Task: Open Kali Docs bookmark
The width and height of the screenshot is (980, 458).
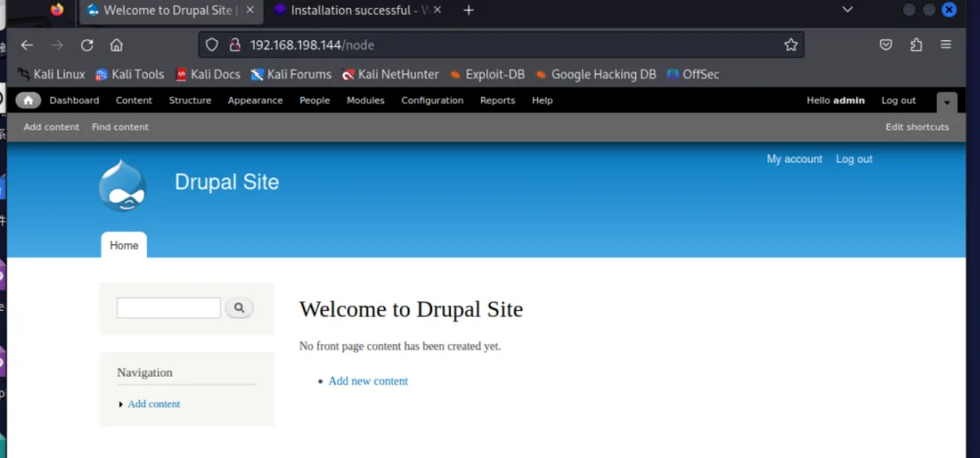Action: click(x=208, y=75)
